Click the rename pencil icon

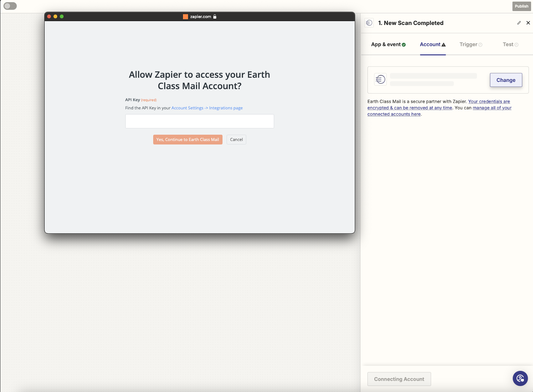coord(519,23)
